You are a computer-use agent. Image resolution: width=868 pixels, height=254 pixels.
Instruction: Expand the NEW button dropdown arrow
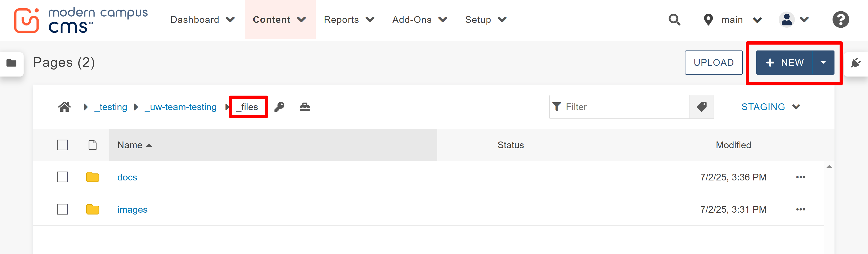pyautogui.click(x=824, y=62)
